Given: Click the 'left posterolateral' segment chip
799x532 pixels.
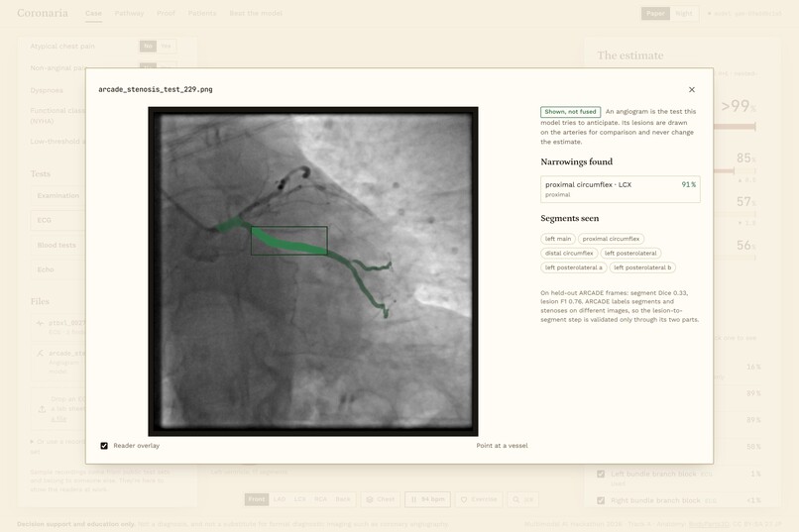Looking at the screenshot, I should (630, 253).
